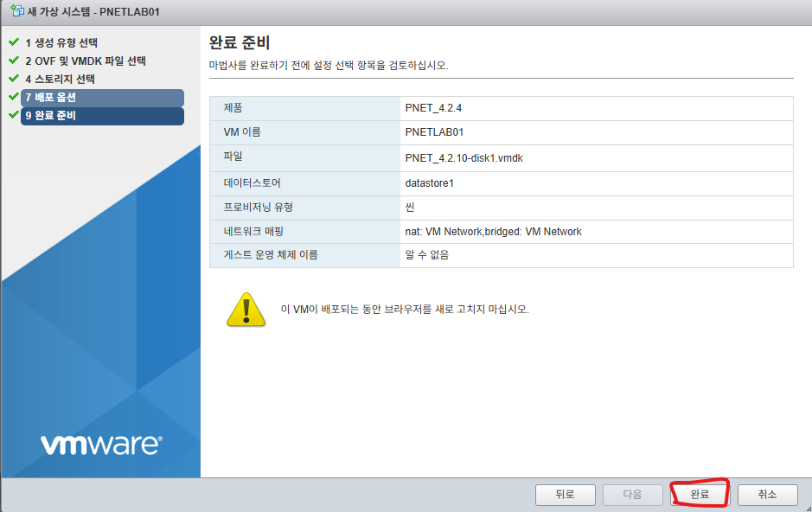Click the 제품 row label
The height and width of the screenshot is (512, 812).
coord(233,108)
